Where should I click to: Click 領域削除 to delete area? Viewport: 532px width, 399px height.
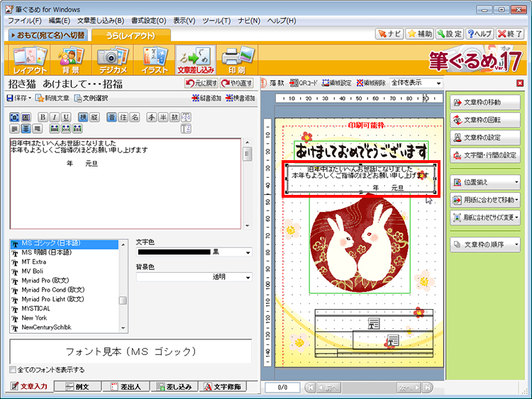point(371,83)
